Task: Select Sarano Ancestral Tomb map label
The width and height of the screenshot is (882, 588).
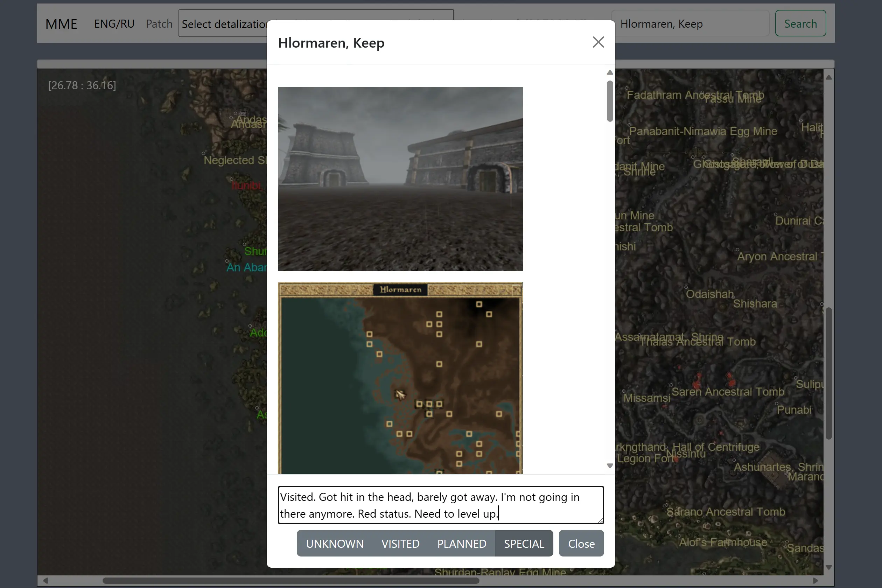Action: pyautogui.click(x=726, y=511)
